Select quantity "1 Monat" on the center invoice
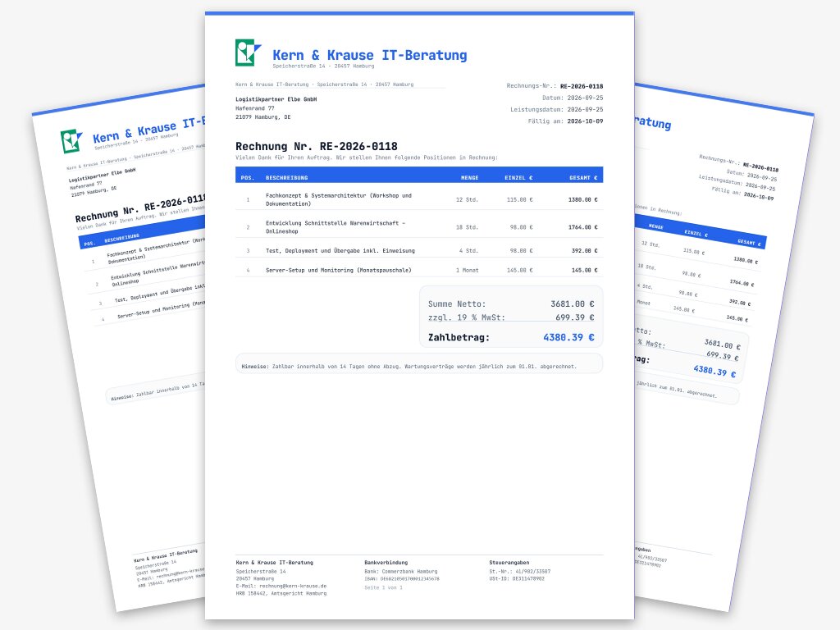The height and width of the screenshot is (630, 840). click(467, 271)
